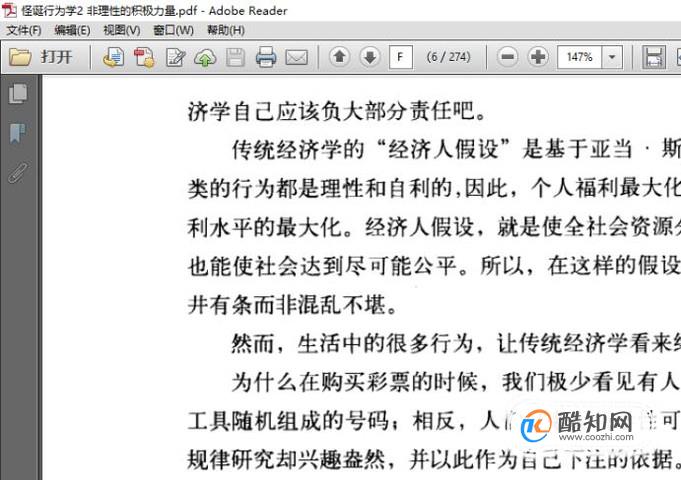
Task: Click the text line 井有条而非混乱不堪
Action: [x=292, y=305]
